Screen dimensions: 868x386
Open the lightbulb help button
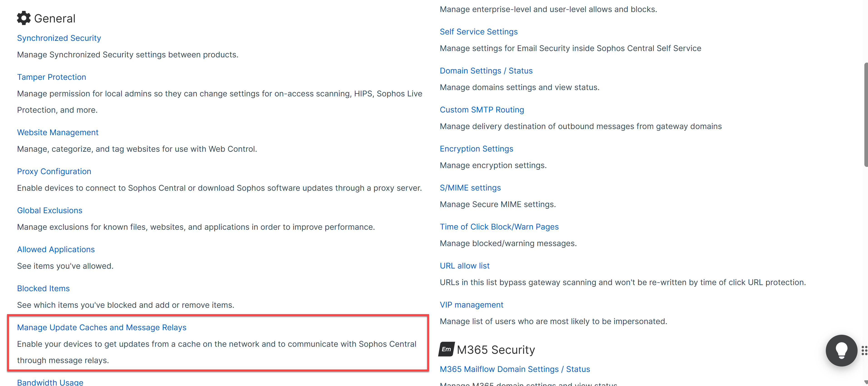[x=841, y=350]
